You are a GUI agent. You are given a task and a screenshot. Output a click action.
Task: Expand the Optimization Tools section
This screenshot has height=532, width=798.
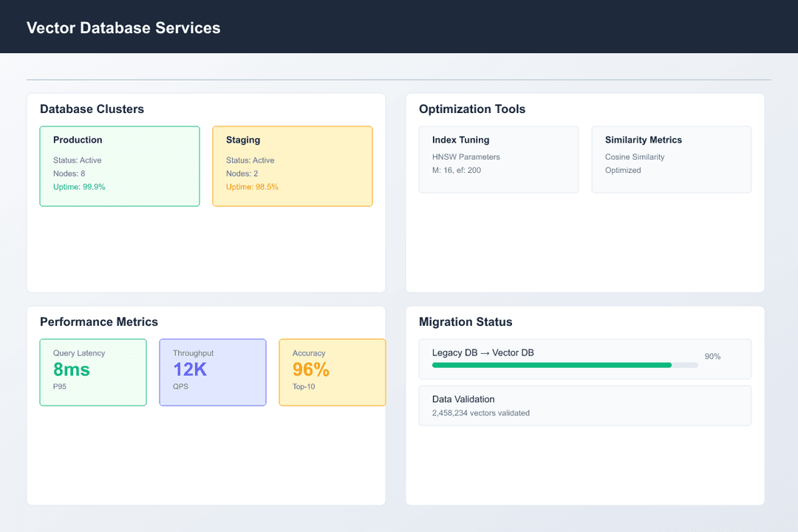tap(471, 109)
